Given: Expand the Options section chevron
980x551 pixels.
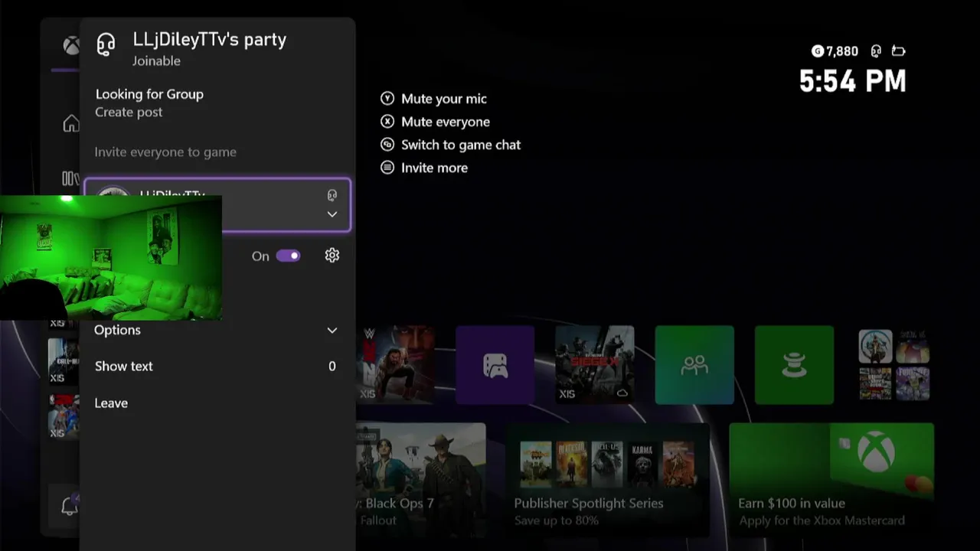Looking at the screenshot, I should (332, 331).
